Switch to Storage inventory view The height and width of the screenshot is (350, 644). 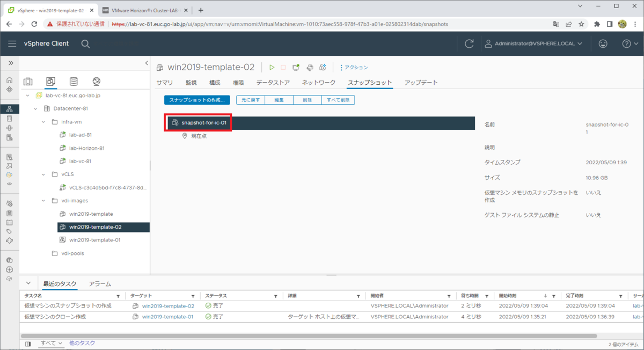pyautogui.click(x=74, y=82)
